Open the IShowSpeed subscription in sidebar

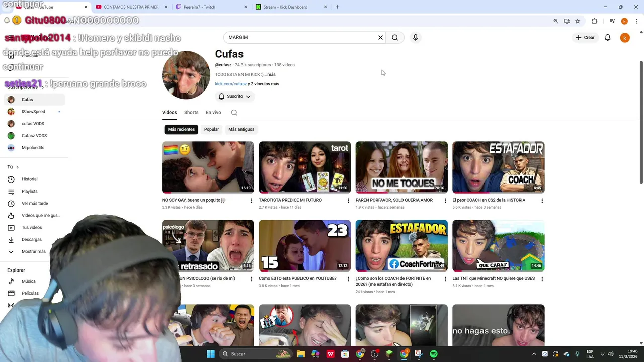[34, 112]
